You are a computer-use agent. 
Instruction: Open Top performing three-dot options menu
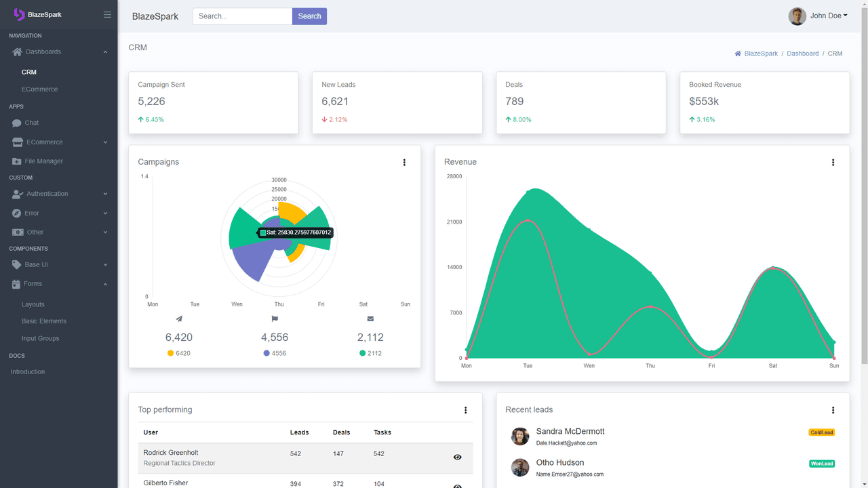coord(465,410)
